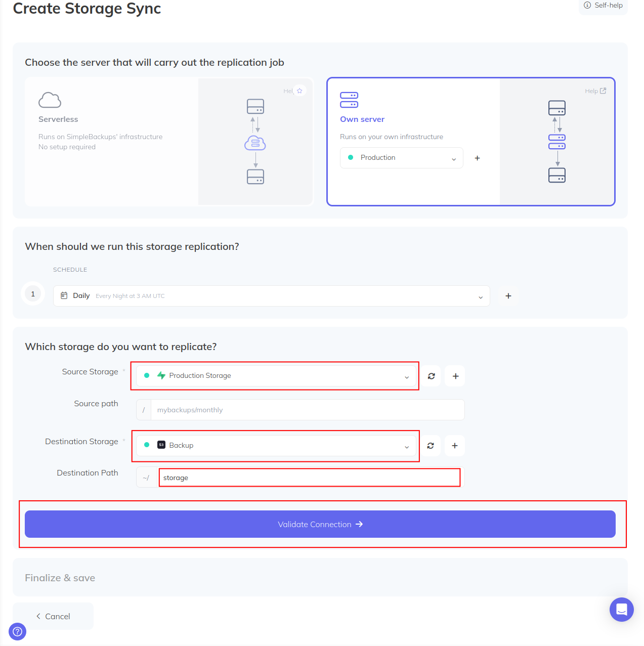Open the Production Storage source dropdown
This screenshot has width=644, height=646.
click(276, 376)
